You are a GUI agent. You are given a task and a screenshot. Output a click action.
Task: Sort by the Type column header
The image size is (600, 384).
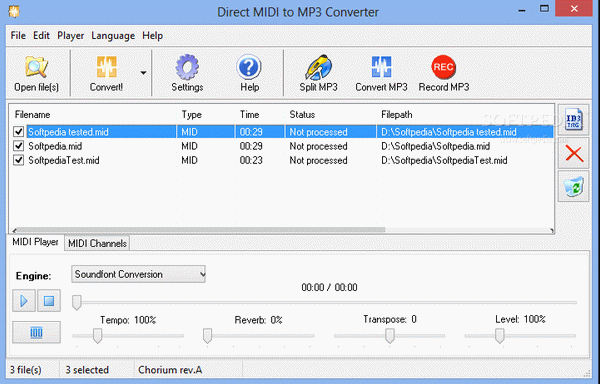(191, 115)
